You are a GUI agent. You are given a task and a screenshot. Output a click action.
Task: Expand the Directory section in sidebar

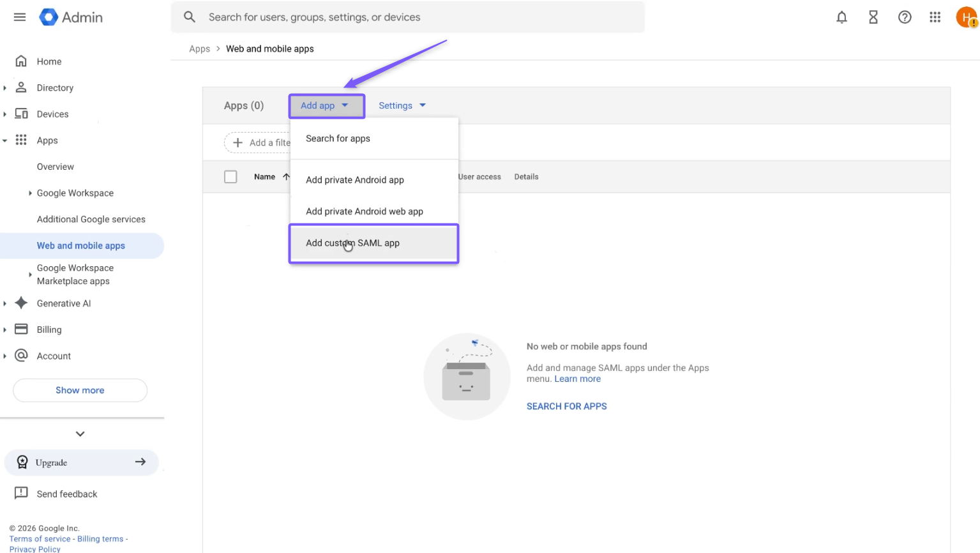(x=5, y=88)
